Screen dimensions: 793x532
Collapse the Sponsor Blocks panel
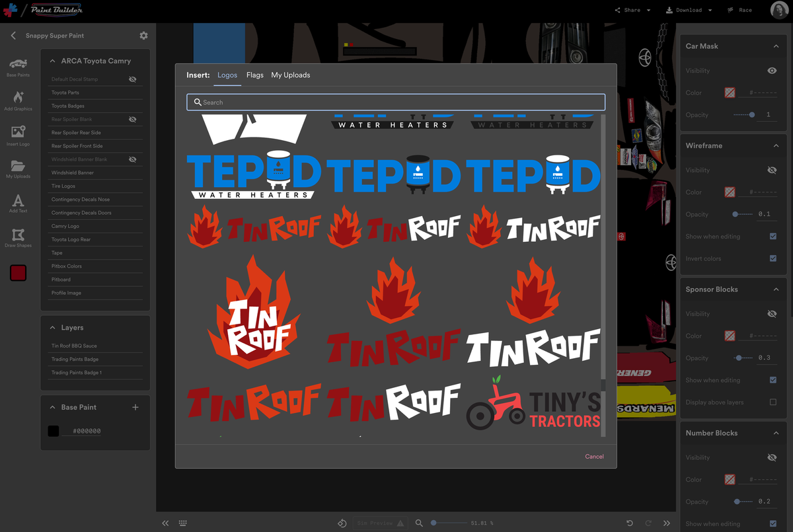point(776,289)
